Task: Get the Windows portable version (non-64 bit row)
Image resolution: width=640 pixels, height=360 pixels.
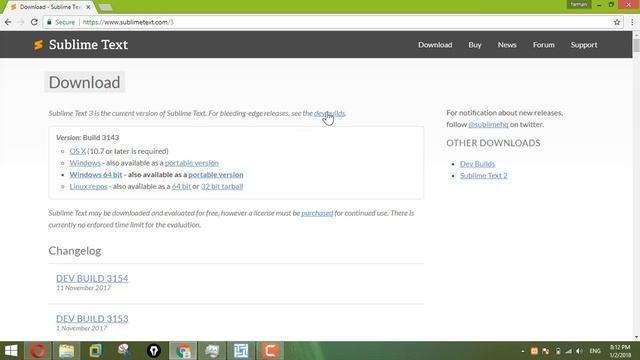Action: coord(192,163)
